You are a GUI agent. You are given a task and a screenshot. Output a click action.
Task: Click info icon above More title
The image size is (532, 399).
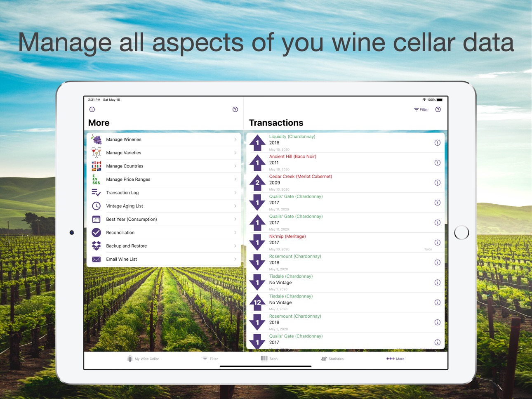pyautogui.click(x=92, y=109)
